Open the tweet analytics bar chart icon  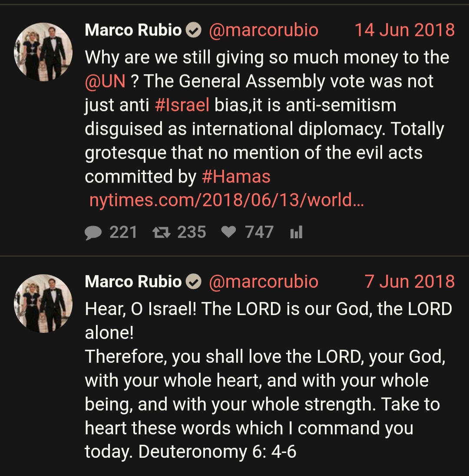click(x=296, y=232)
